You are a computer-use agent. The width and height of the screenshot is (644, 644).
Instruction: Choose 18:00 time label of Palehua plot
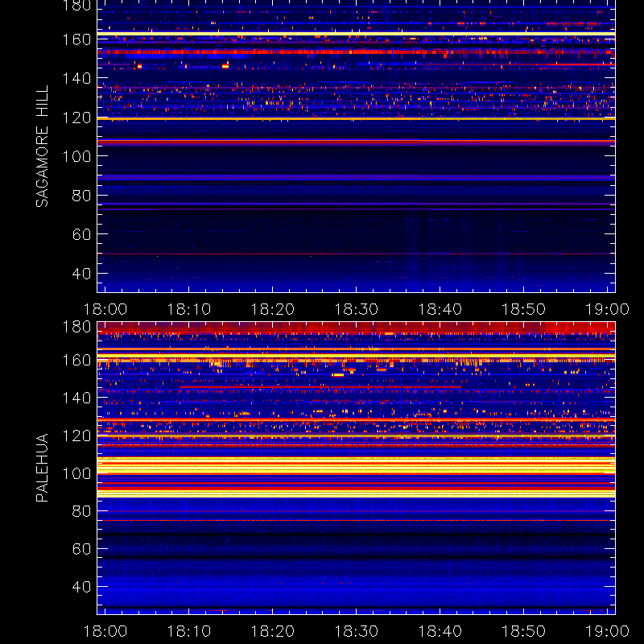pos(105,631)
